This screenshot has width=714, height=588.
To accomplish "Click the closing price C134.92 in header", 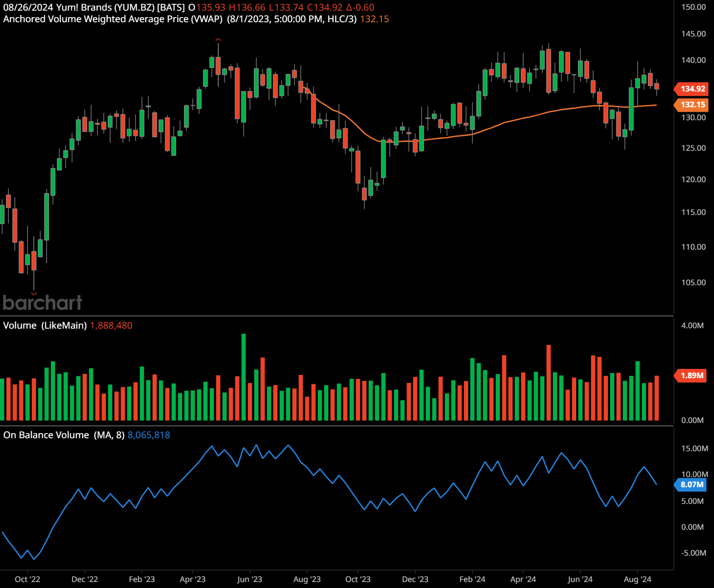I will (325, 7).
